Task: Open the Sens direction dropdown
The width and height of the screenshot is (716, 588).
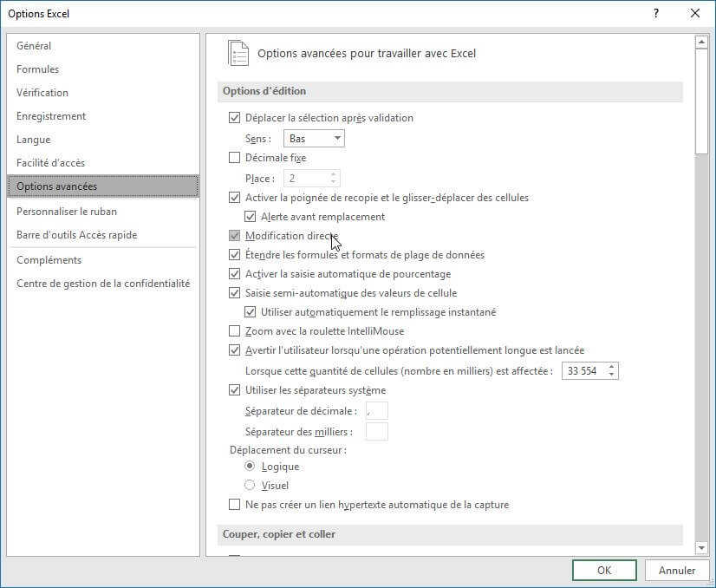Action: (x=314, y=139)
